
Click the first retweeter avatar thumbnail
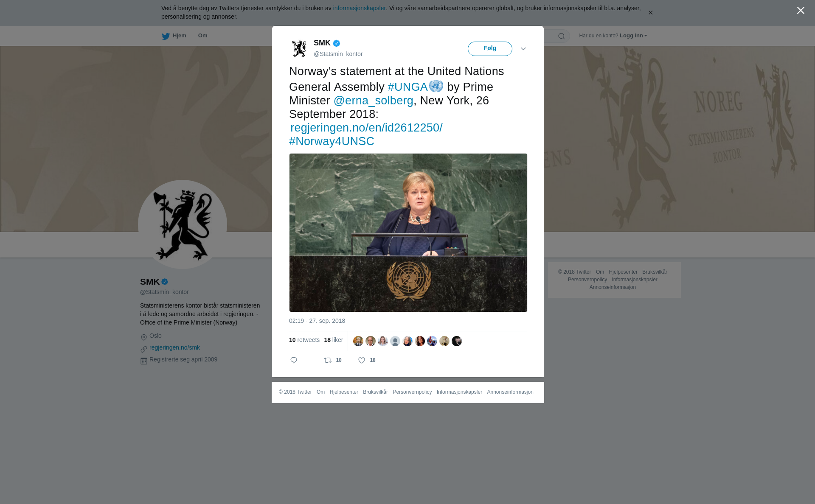tap(358, 341)
